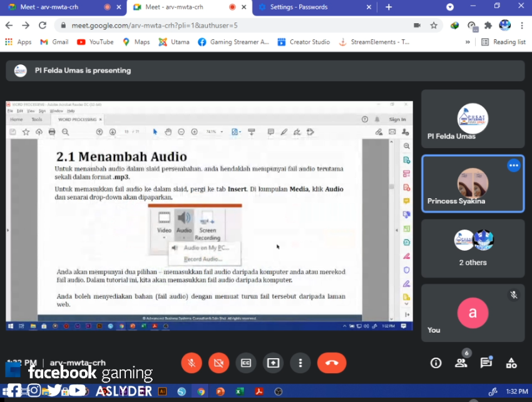This screenshot has height=402, width=532.
Task: Click the red Leave call button
Action: (x=332, y=363)
